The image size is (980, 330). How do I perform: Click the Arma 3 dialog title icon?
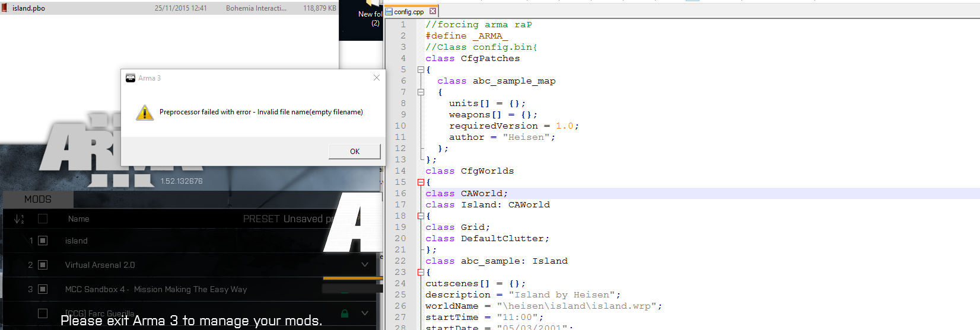[131, 78]
